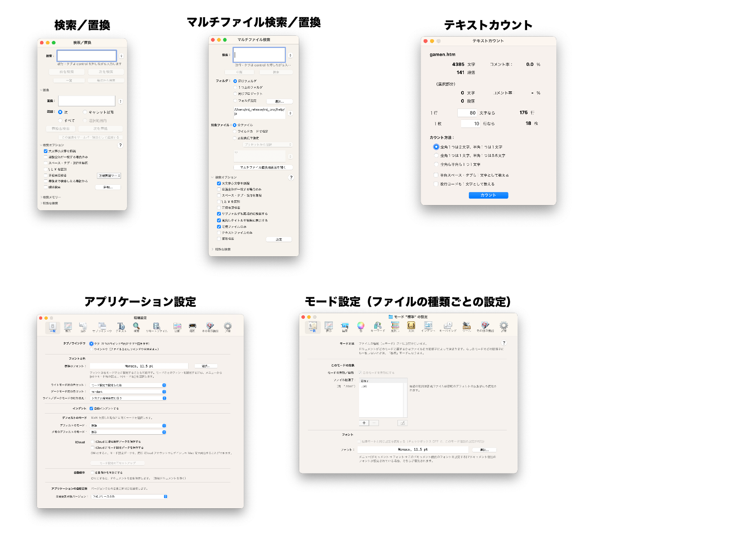Open the ライトモード用の色セット dropdown

tap(128, 385)
